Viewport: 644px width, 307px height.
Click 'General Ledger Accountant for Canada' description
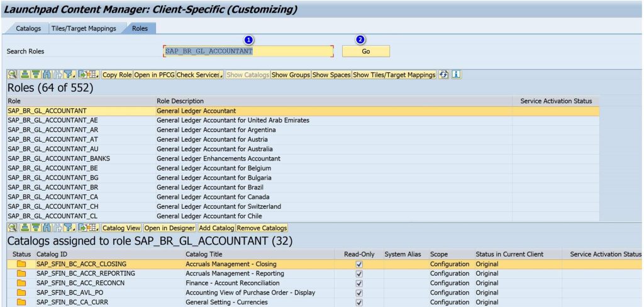(x=213, y=197)
